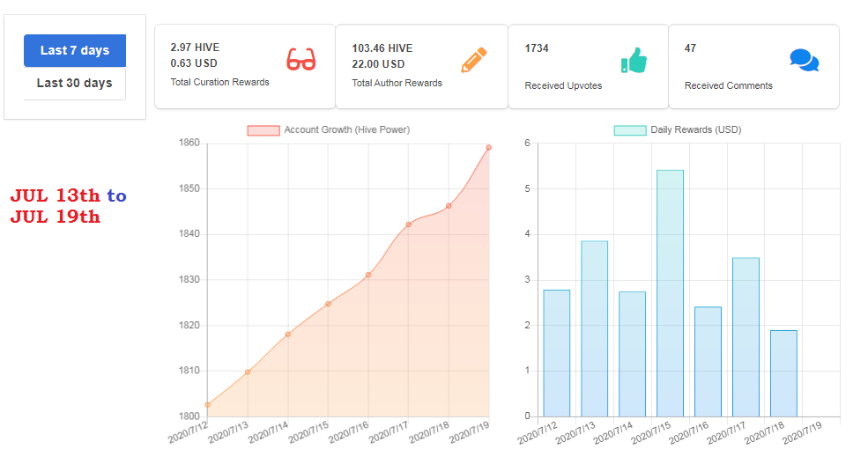Switch to the Last 30 days view
Viewport: 868px width, 464px height.
tap(75, 83)
